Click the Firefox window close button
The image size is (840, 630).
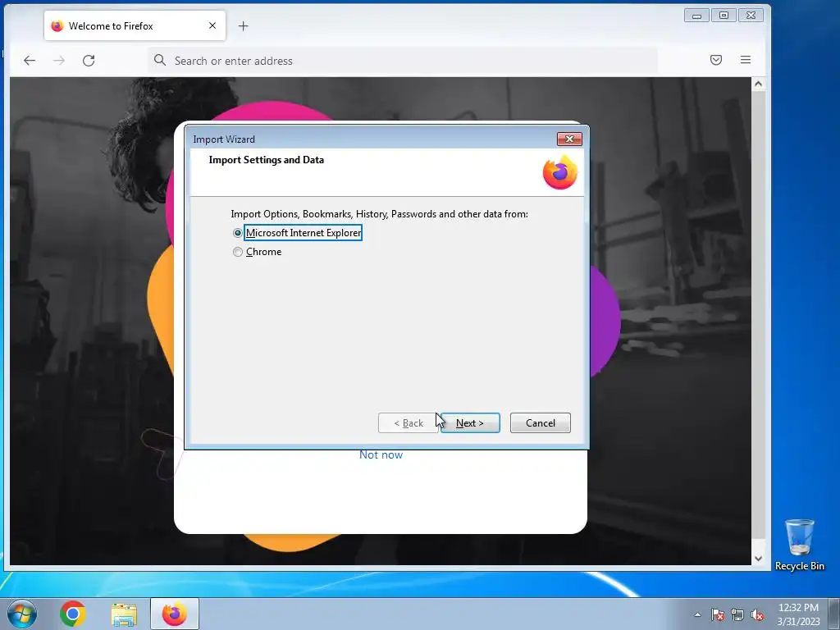(x=751, y=16)
